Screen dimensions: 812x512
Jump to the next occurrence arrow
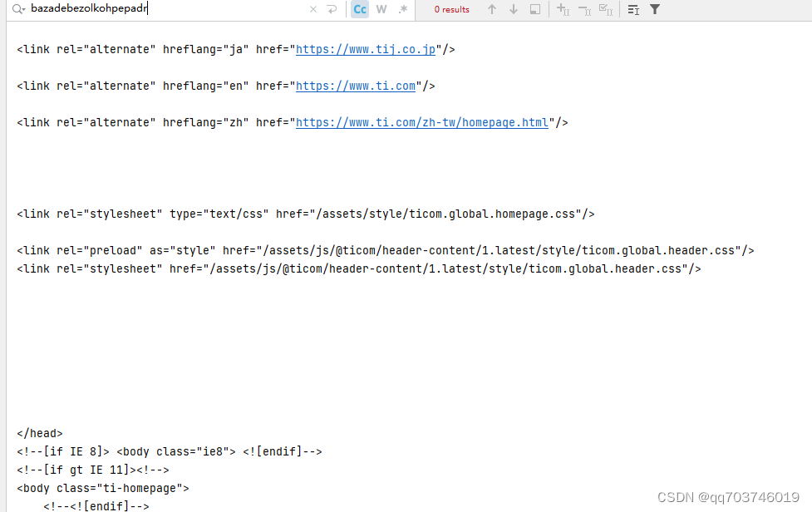[512, 9]
